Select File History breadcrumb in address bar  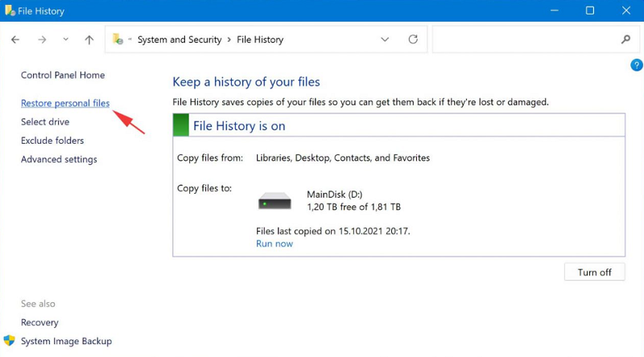pos(260,39)
